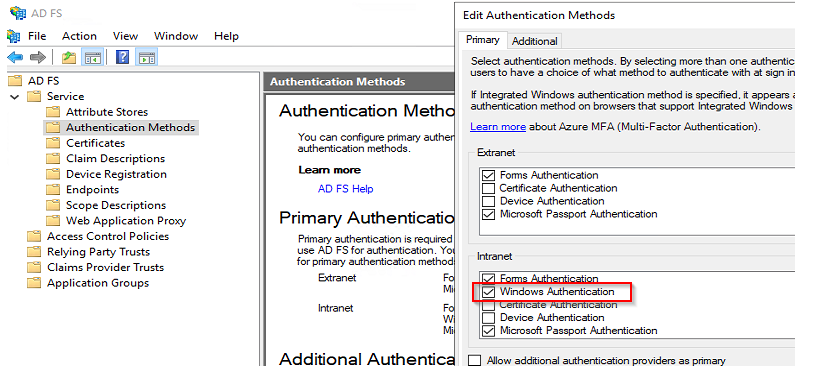Select Application Groups node

(98, 283)
